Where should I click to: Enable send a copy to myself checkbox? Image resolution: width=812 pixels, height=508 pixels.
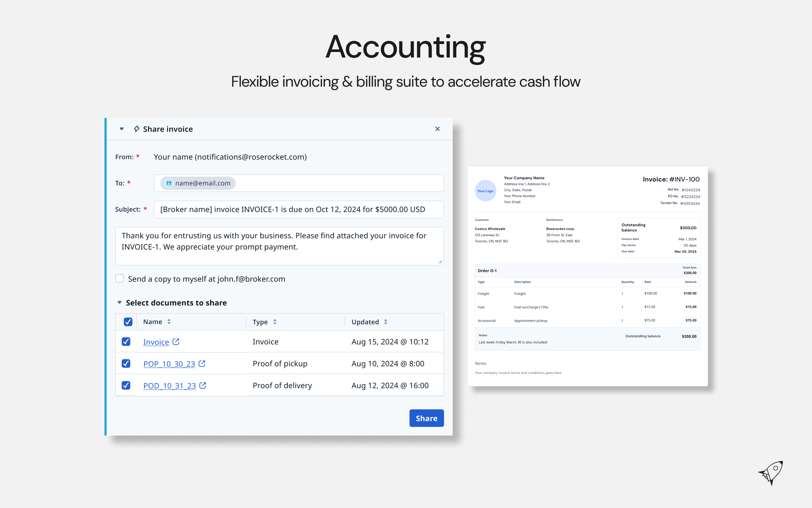pos(119,279)
